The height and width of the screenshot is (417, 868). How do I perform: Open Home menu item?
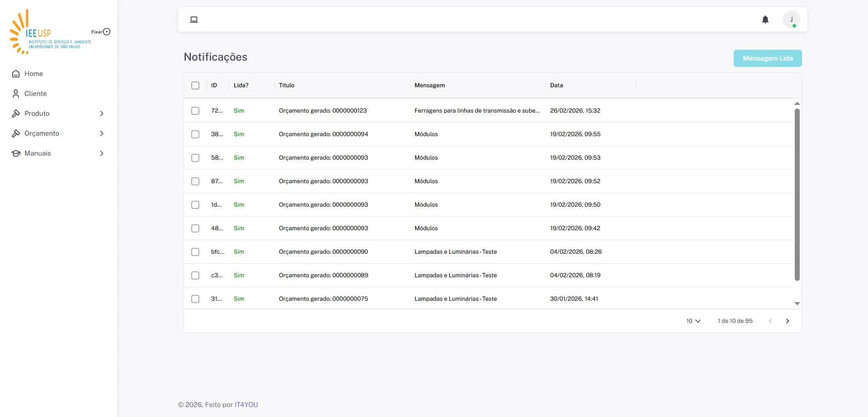pos(59,74)
